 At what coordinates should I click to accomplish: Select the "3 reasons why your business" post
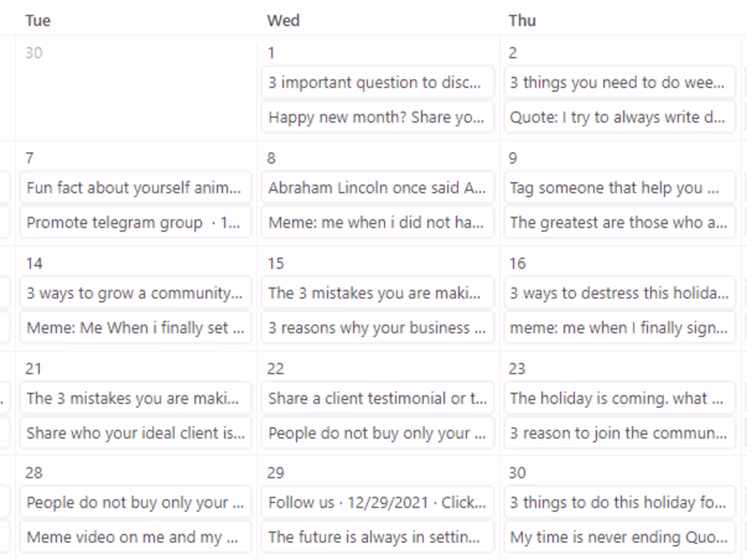point(378,328)
